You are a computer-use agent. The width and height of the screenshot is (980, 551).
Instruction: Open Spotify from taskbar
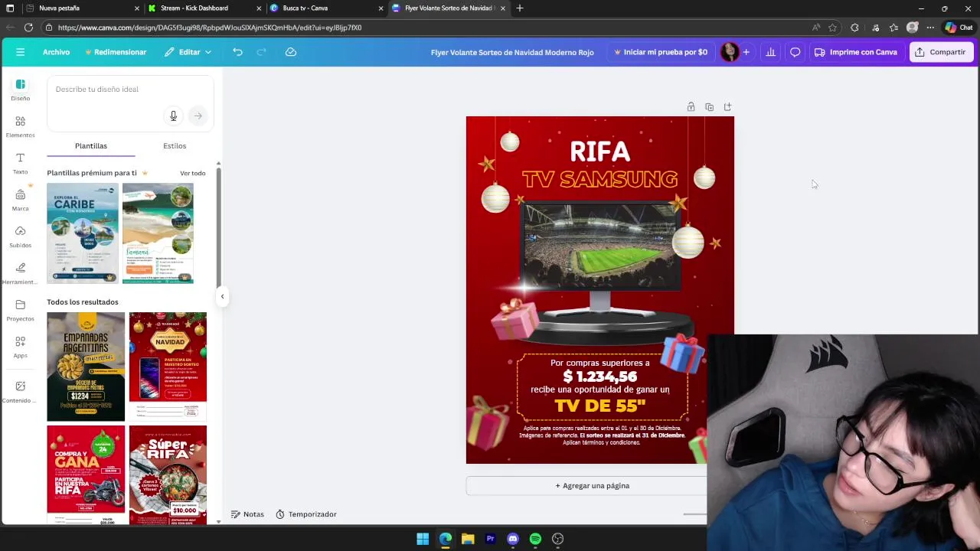pos(535,539)
